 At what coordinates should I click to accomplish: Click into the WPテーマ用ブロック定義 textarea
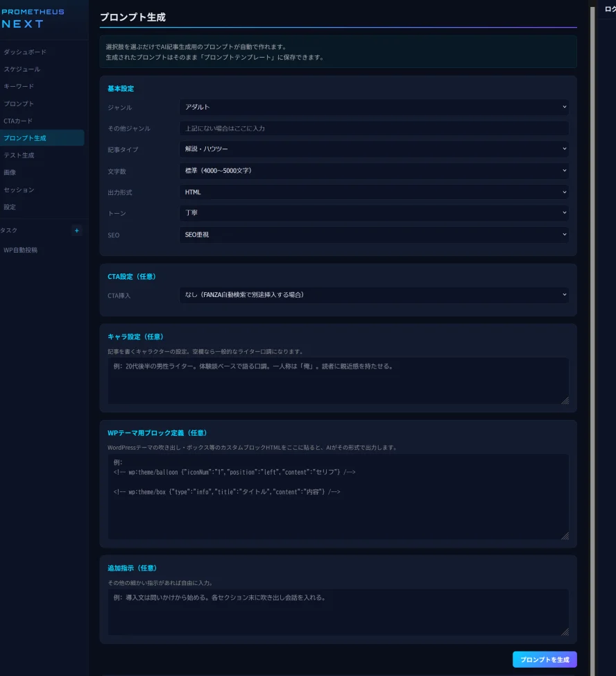[x=338, y=497]
